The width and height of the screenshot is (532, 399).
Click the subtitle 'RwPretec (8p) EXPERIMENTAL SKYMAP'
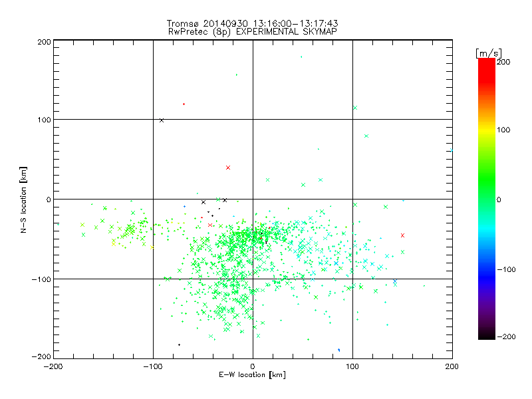[253, 31]
